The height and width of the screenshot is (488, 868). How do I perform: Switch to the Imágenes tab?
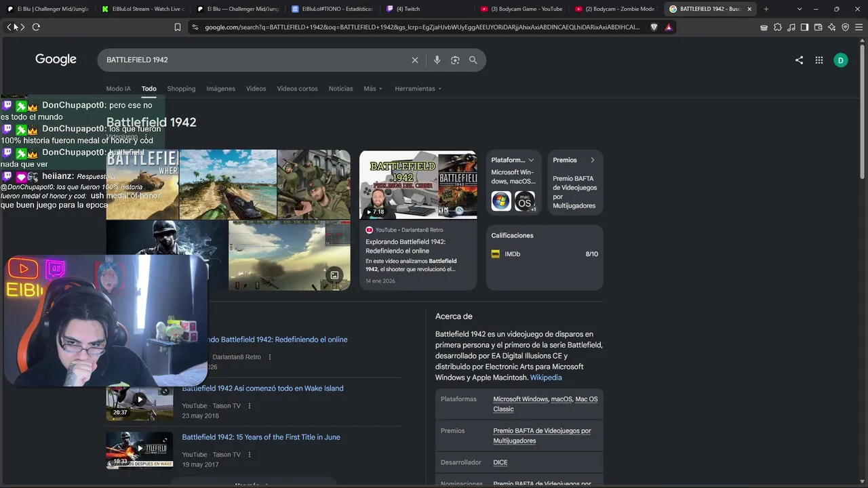pyautogui.click(x=221, y=89)
